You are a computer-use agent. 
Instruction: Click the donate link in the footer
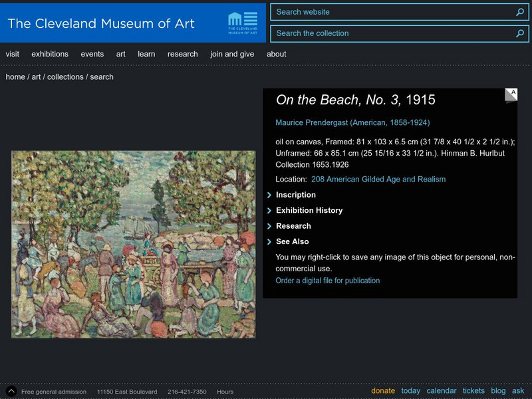(x=383, y=391)
